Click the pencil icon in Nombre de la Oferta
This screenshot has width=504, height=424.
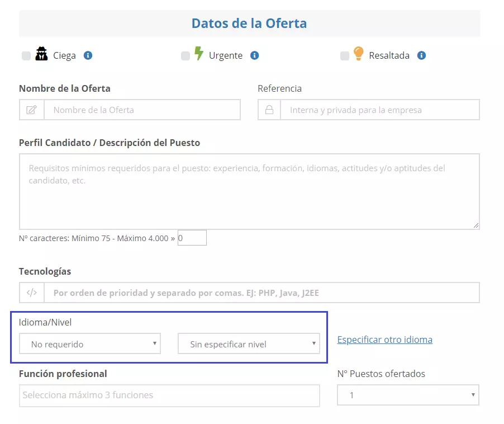point(31,109)
